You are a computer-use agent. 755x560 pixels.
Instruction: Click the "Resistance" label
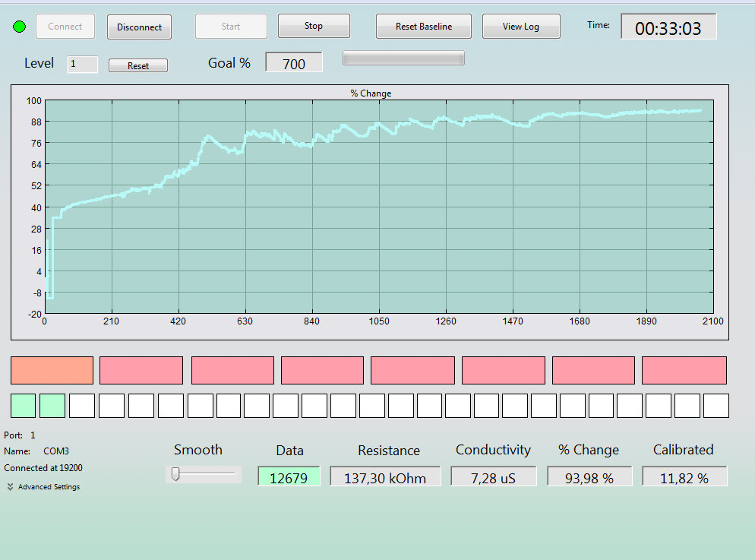(389, 451)
